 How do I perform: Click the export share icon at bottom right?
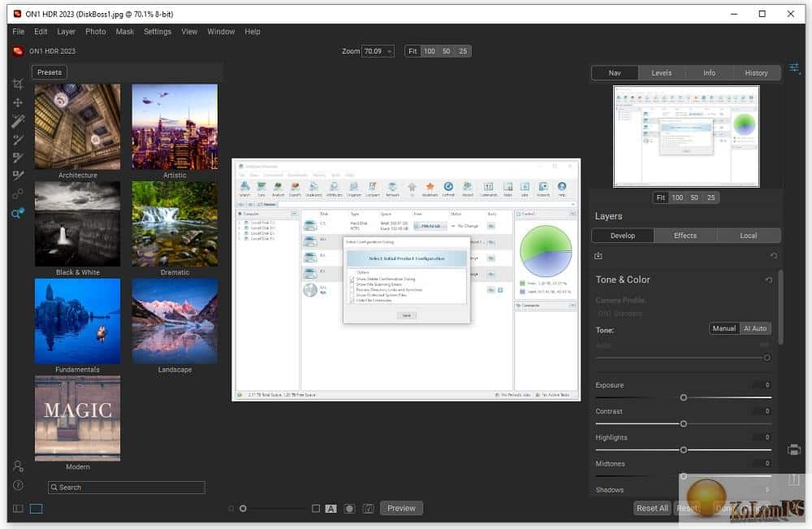[794, 479]
